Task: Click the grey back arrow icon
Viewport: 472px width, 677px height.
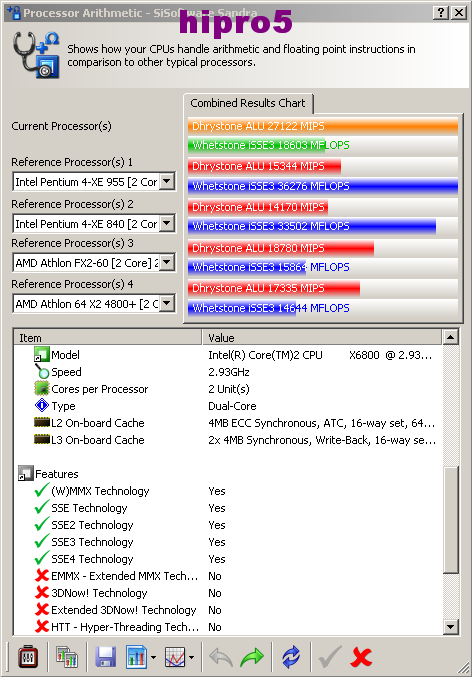Action: 221,657
